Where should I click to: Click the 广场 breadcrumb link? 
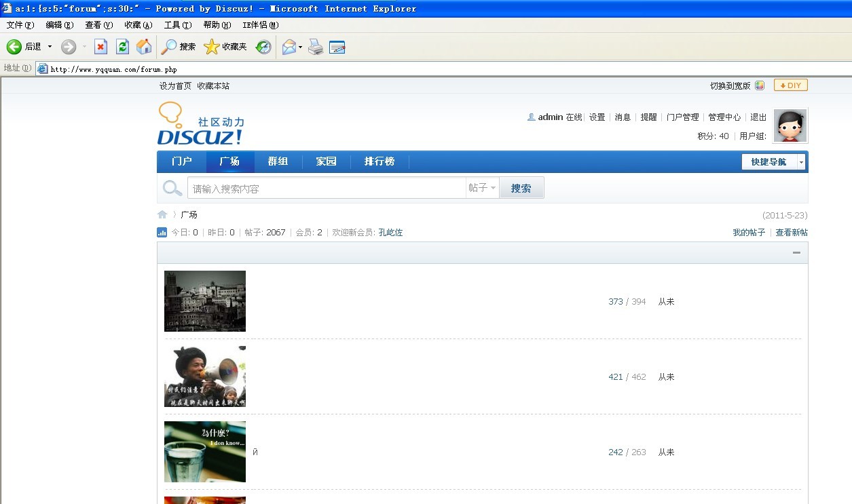(x=189, y=215)
